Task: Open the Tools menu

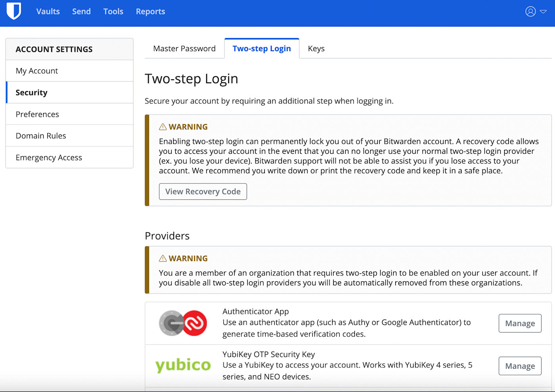Action: coord(113,11)
